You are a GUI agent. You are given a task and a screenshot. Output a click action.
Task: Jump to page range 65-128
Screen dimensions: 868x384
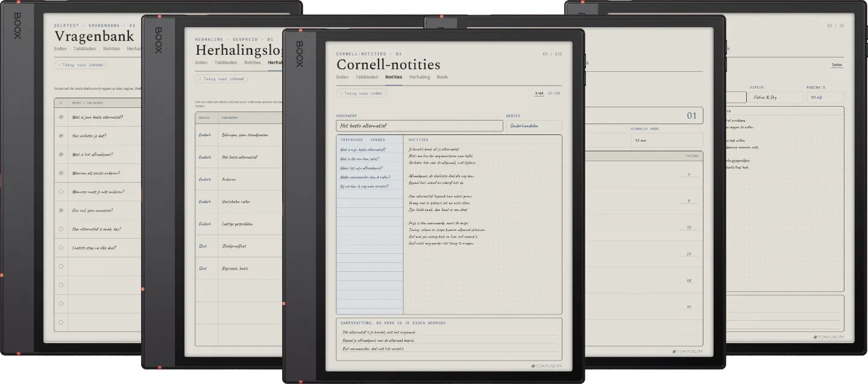click(554, 93)
